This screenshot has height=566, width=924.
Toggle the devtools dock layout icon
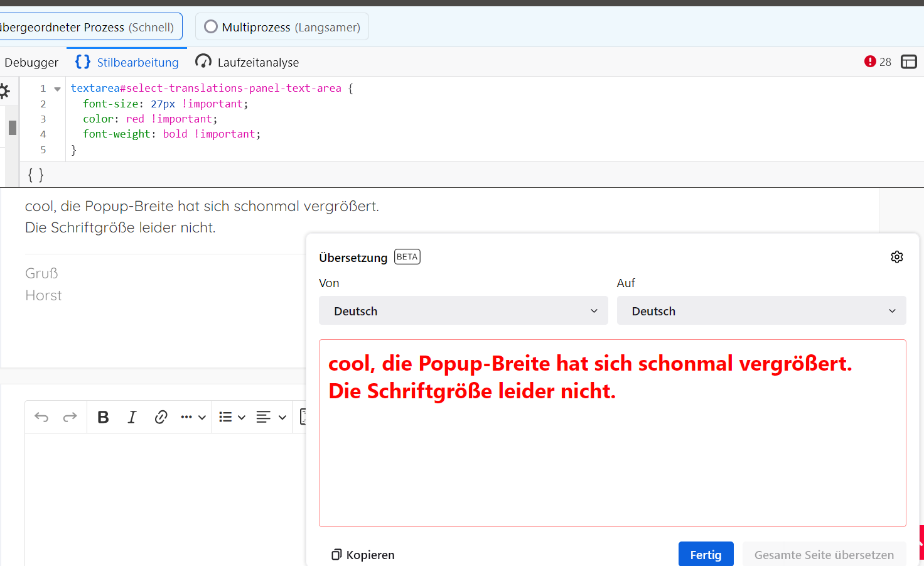[908, 62]
